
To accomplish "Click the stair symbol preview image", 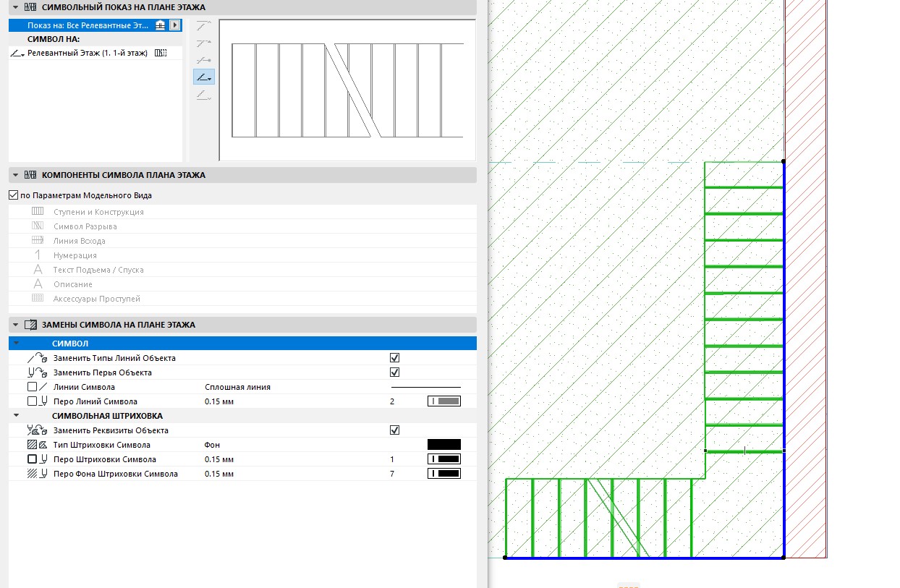I will point(347,90).
